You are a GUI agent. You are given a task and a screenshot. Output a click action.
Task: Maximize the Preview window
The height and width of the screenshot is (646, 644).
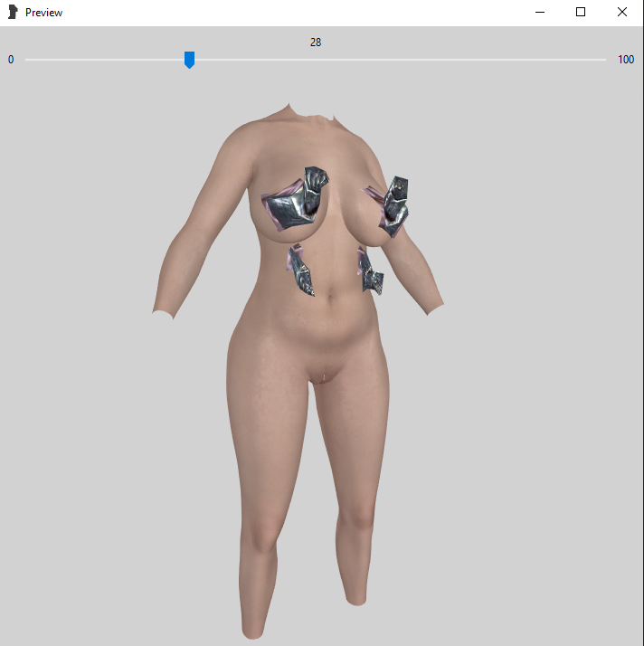click(581, 13)
